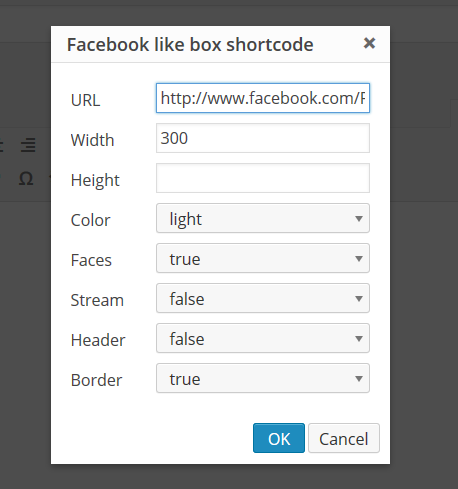
Task: Expand the Header dropdown set to false
Action: [263, 338]
